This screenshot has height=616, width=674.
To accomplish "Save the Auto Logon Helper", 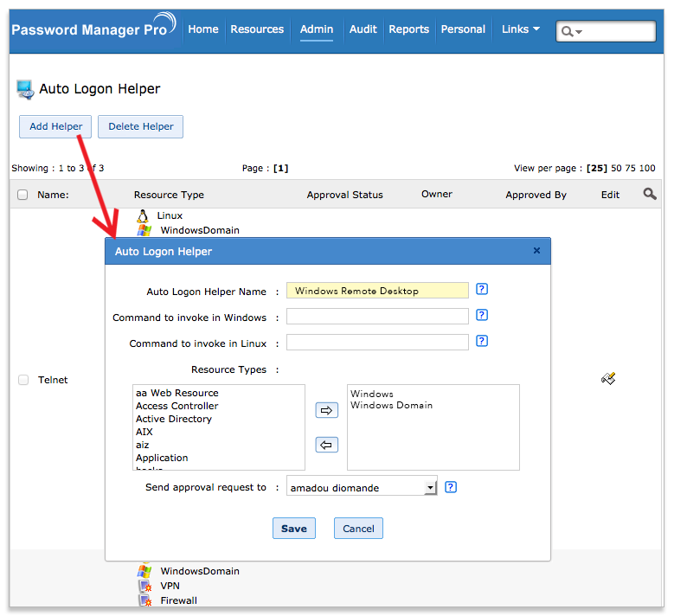I will 294,529.
